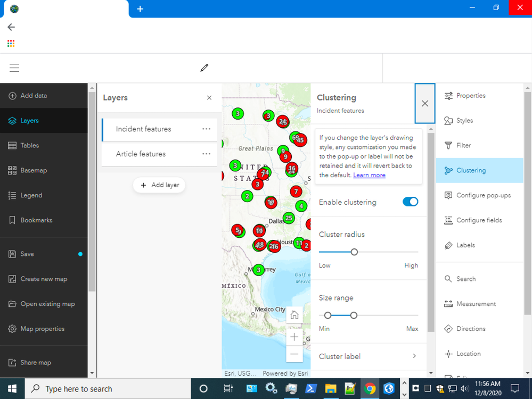Zoom in on the map
The width and height of the screenshot is (532, 399).
(294, 337)
